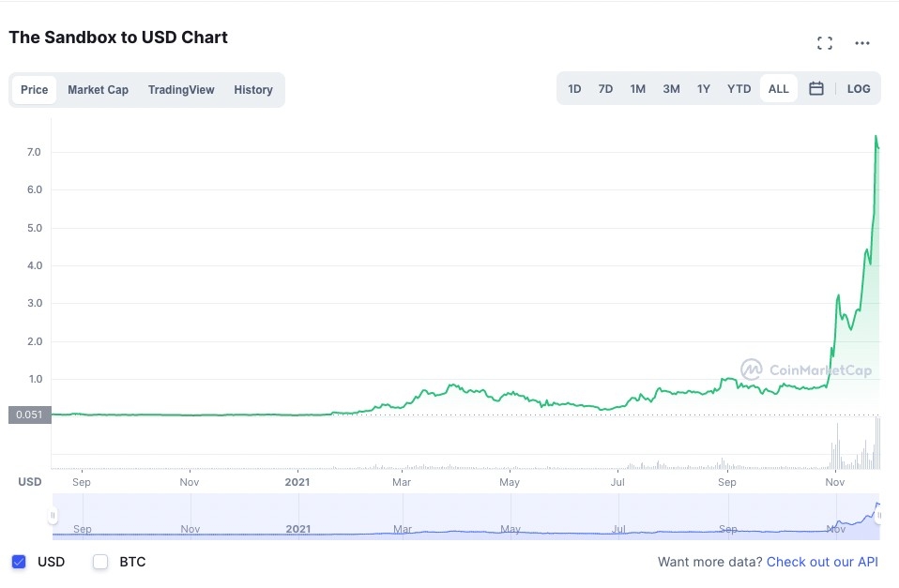
Task: Choose the 3M time range
Action: click(x=671, y=89)
